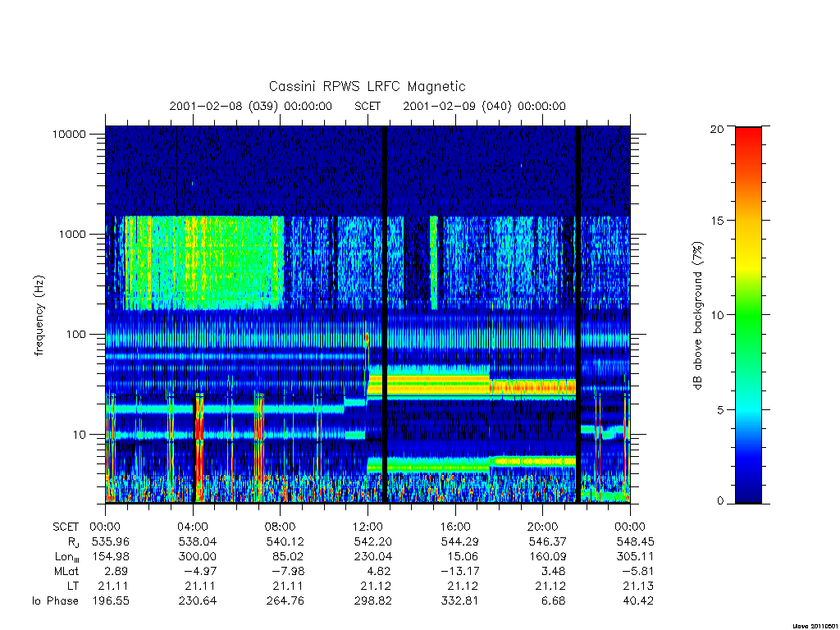Image resolution: width=840 pixels, height=630 pixels.
Task: Click the frequency (Hz) axis title
Action: 39,316
